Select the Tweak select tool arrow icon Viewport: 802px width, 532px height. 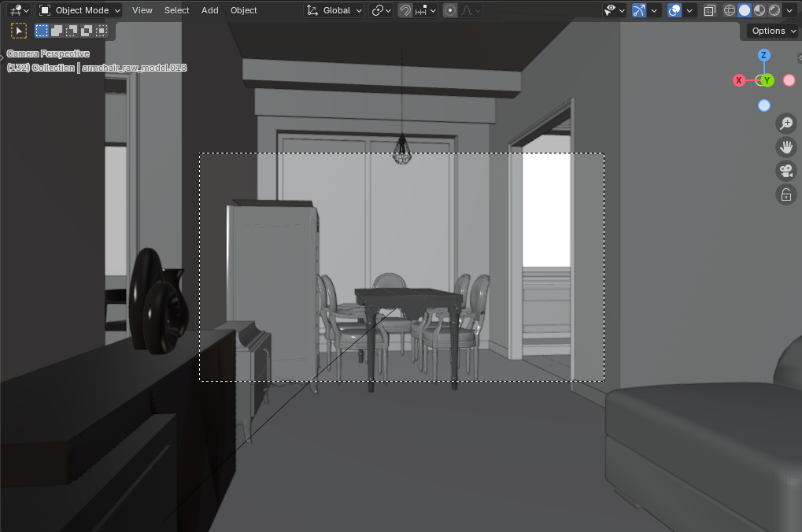19,31
